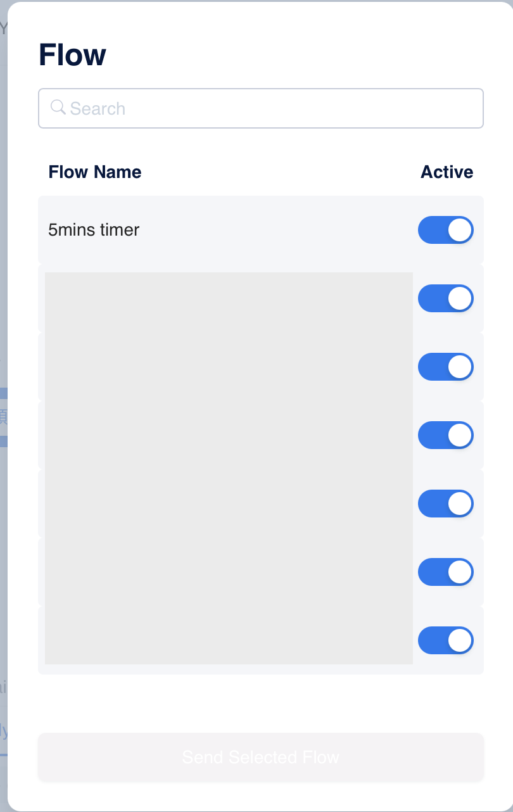Screen dimensions: 513x812
Task: Toggle the third flow's Active switch
Action: pyautogui.click(x=445, y=367)
